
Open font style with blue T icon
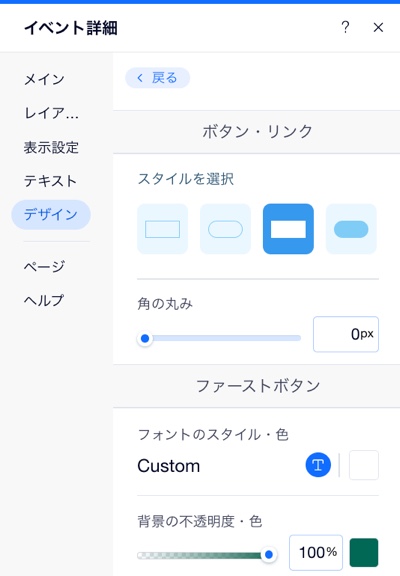(x=318, y=465)
